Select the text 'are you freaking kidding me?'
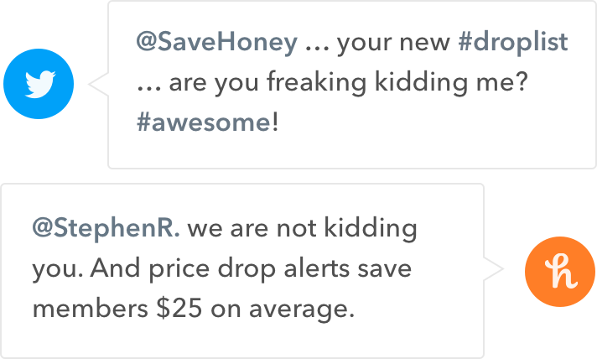 coord(348,82)
